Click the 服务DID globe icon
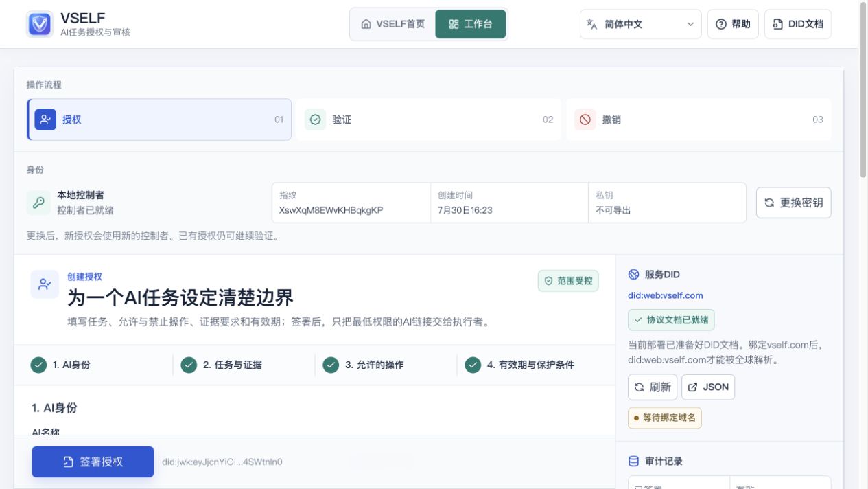Screen dimensions: 868x489 click(x=633, y=275)
